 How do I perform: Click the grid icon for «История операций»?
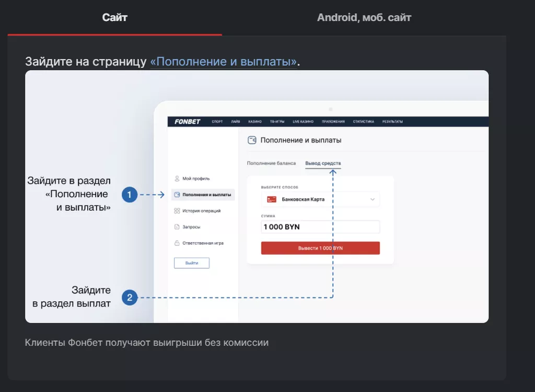(x=177, y=211)
